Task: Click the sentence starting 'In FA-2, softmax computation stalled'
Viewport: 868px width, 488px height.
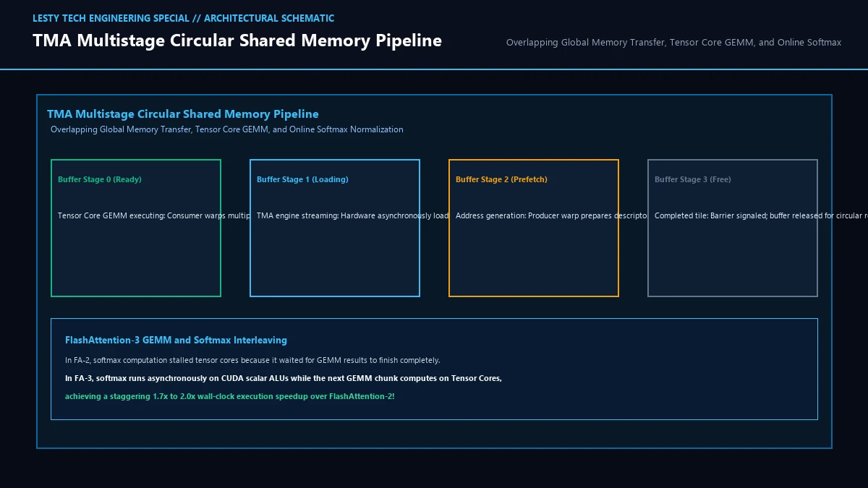Action: click(x=252, y=360)
